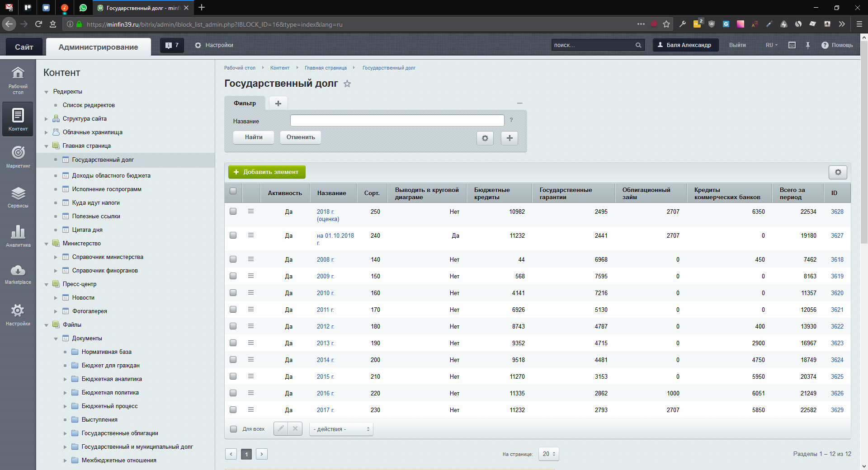
Task: Switch to the 'Сайт' tab
Action: pyautogui.click(x=24, y=47)
